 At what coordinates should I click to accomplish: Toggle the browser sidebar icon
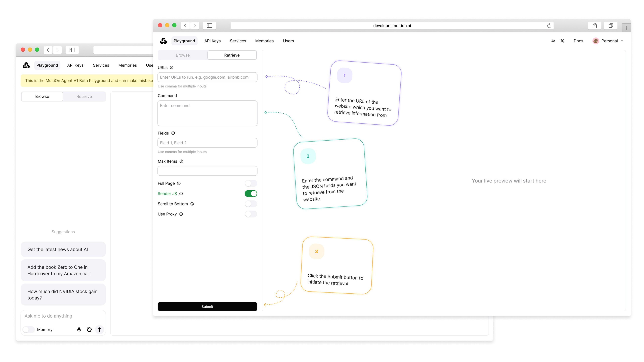209,25
